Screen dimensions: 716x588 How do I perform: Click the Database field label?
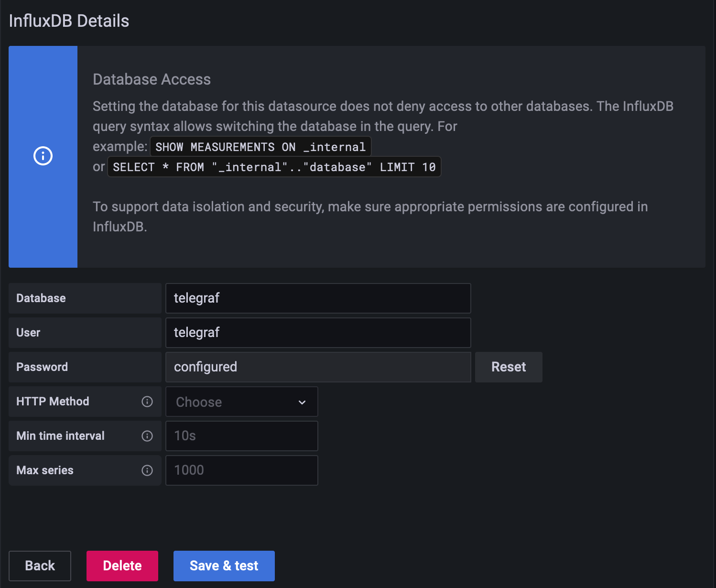pos(41,298)
